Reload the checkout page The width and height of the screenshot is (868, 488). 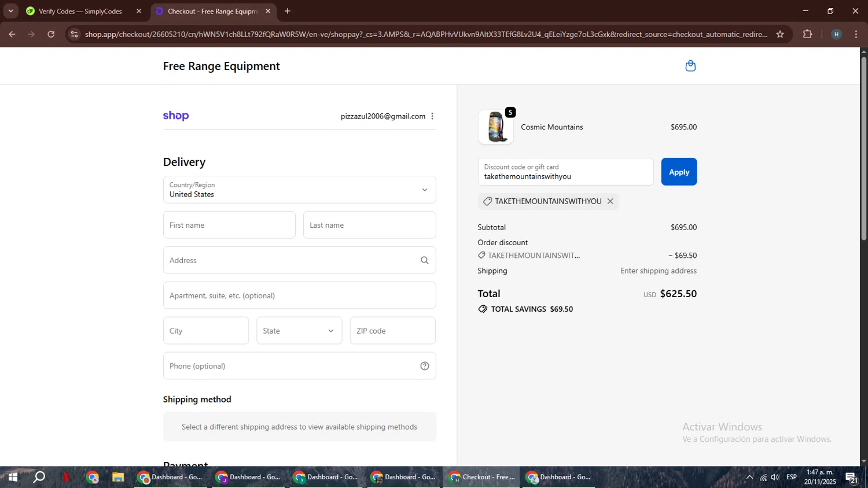point(51,34)
